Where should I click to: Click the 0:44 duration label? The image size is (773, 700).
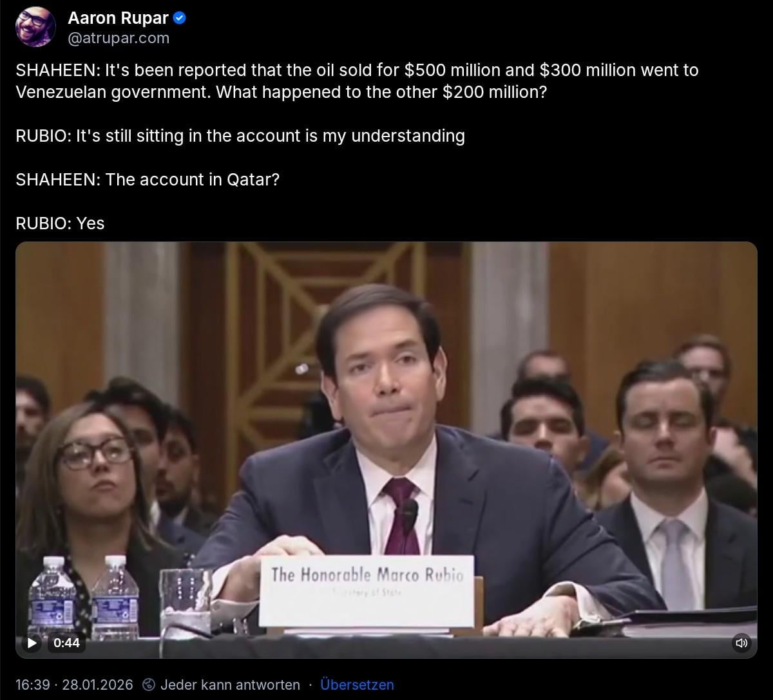[x=66, y=642]
